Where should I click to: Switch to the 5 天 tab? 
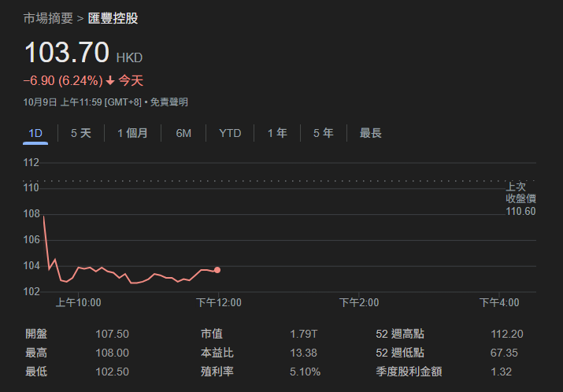pos(81,133)
